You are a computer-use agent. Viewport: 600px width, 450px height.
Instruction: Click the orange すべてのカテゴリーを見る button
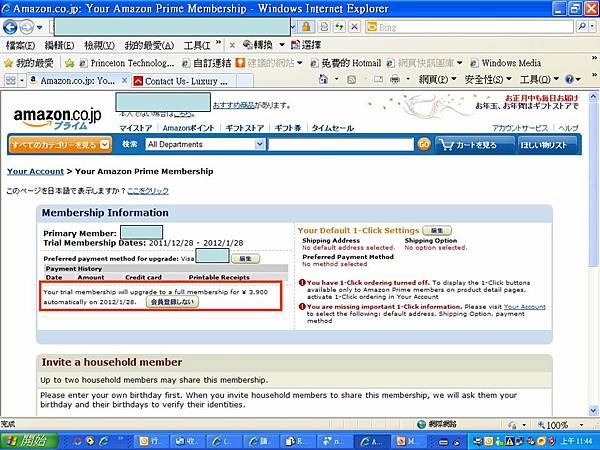click(x=60, y=145)
